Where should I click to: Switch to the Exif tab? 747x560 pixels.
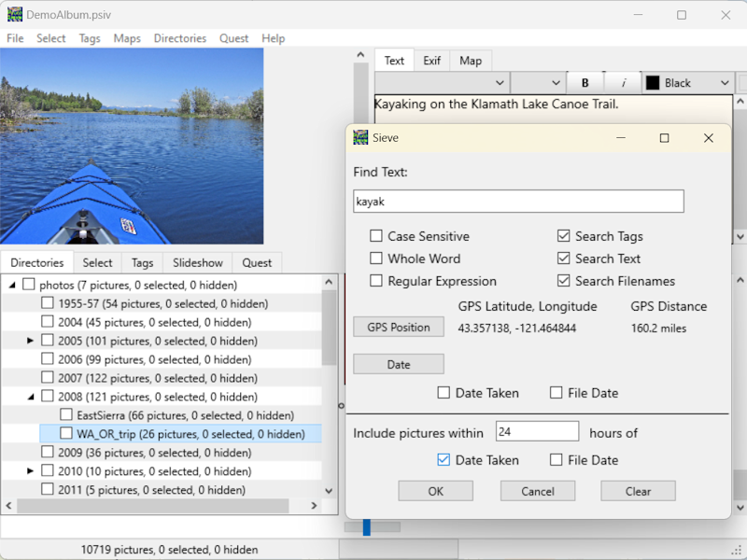431,60
